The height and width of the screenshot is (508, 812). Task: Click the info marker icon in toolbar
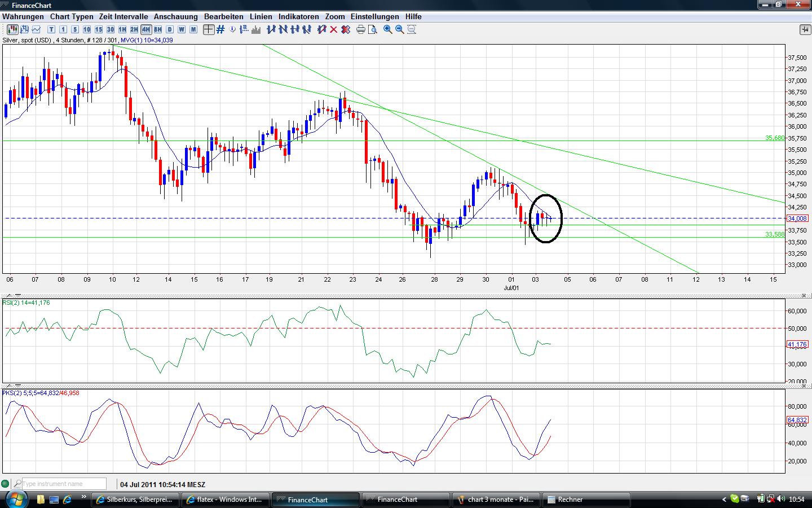tap(233, 29)
